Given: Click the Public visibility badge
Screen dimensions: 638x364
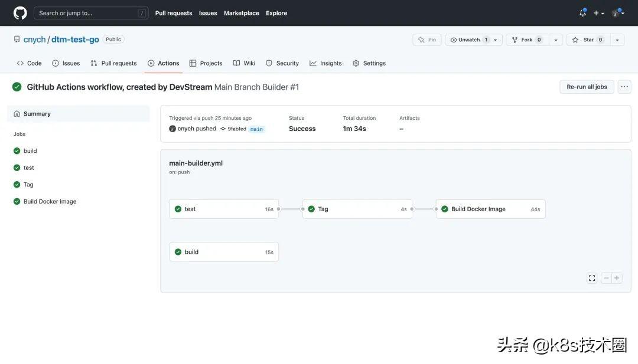Looking at the screenshot, I should pyautogui.click(x=113, y=40).
